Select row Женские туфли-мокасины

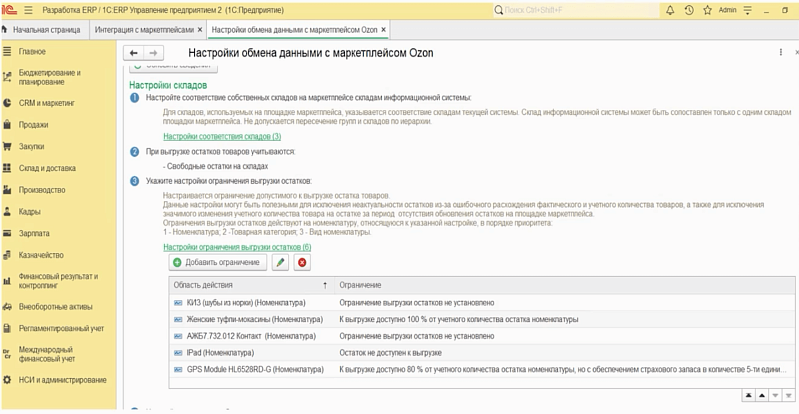pos(482,320)
